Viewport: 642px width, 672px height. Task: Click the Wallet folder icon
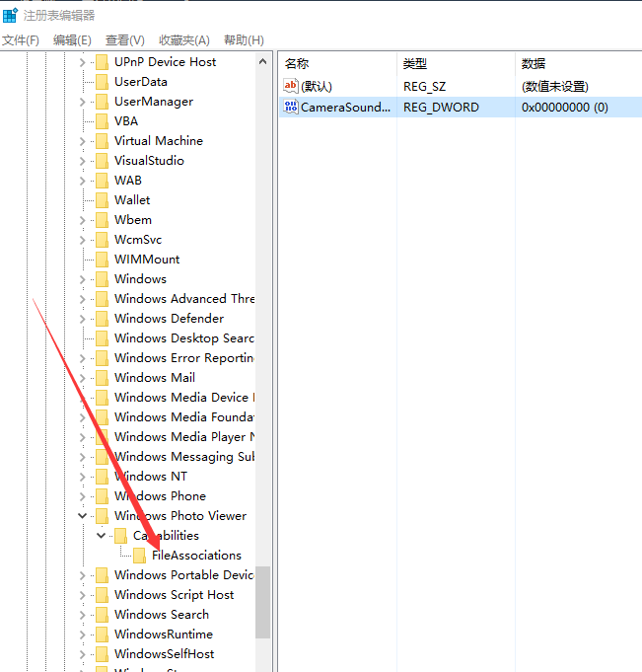click(102, 200)
